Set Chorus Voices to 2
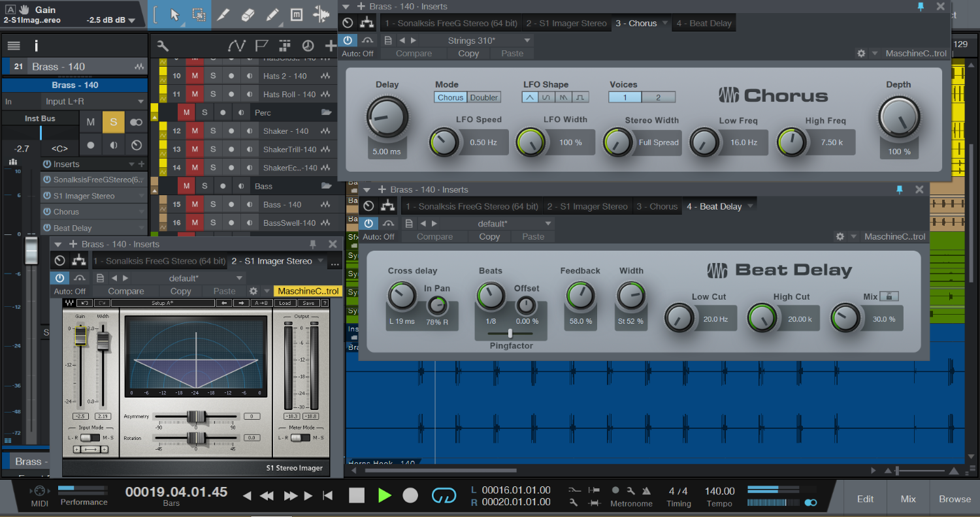 (x=657, y=97)
